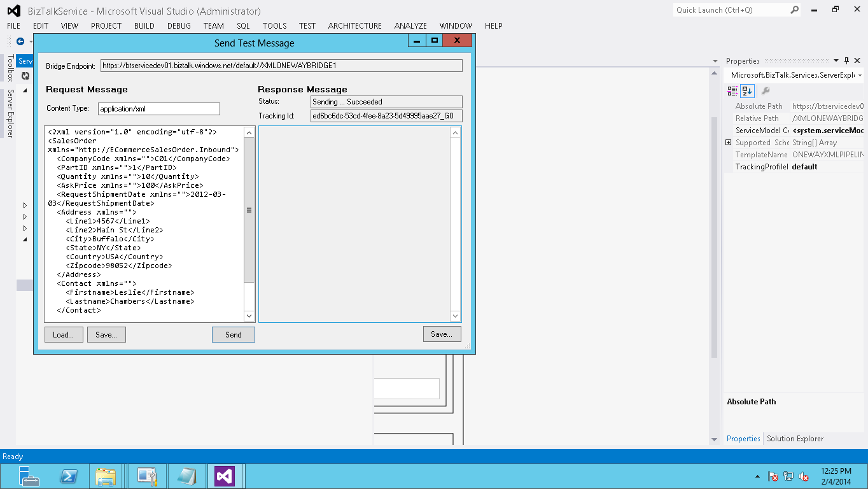Viewport: 868px width, 489px height.
Task: Click the muted volume tray icon
Action: tap(804, 476)
